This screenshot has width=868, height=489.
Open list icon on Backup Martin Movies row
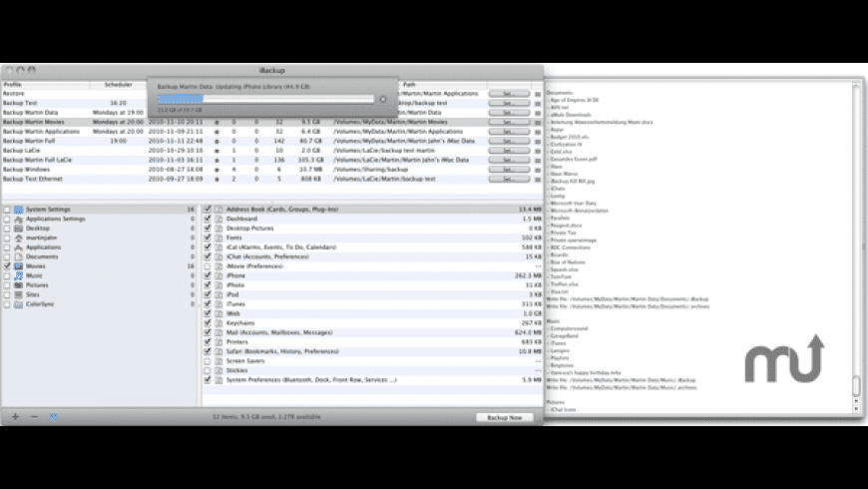pos(537,123)
